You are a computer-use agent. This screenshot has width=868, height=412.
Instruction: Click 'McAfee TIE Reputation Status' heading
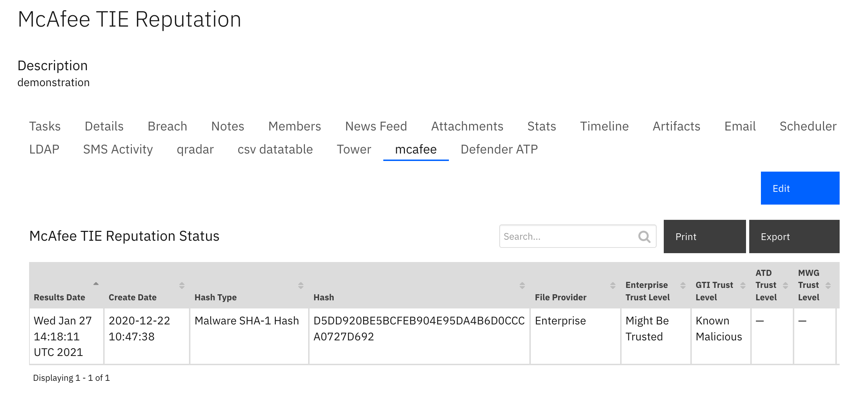124,236
